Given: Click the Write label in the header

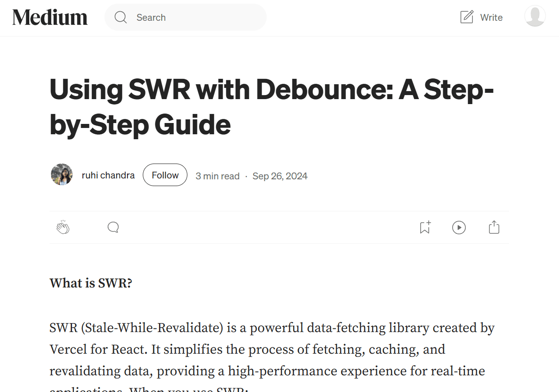Looking at the screenshot, I should tap(491, 17).
